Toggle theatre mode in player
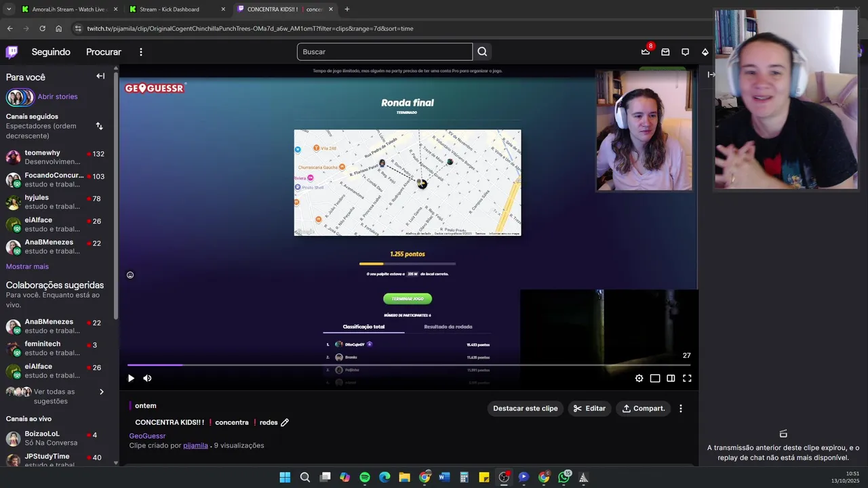The image size is (868, 488). 671,378
